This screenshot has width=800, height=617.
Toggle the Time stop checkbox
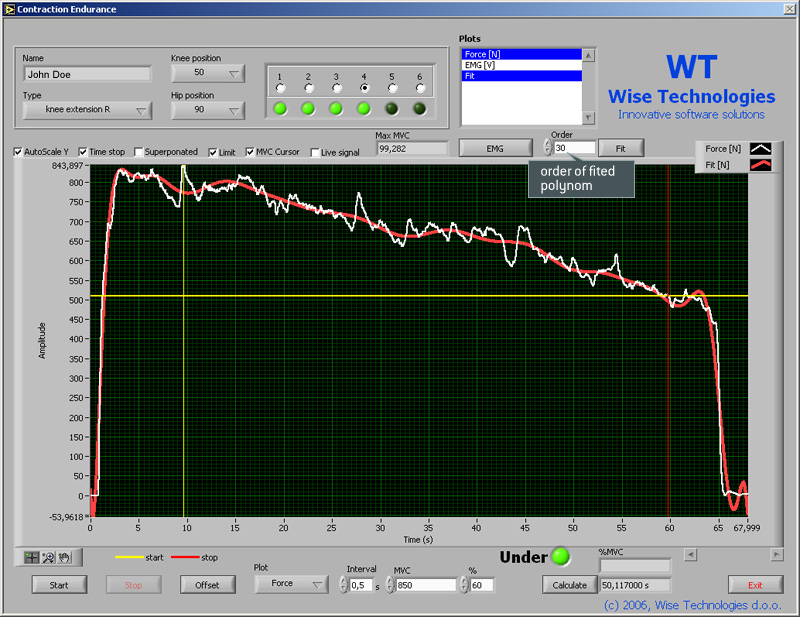[x=83, y=152]
